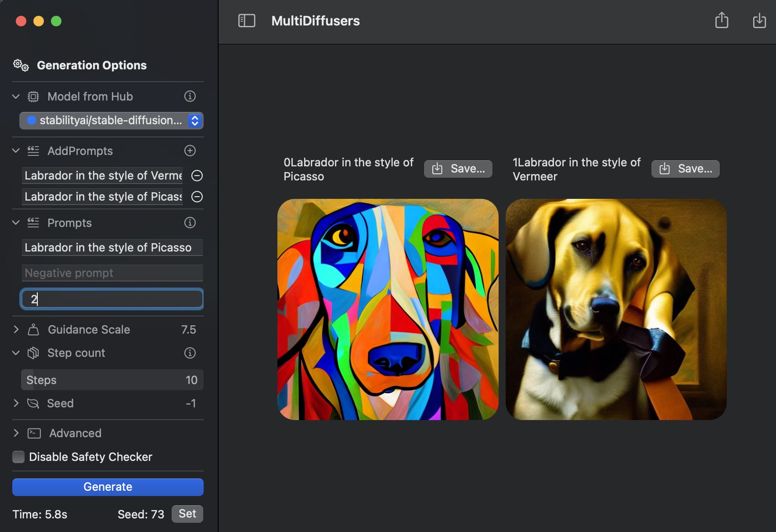
Task: Click the MultiDiffusers window title
Action: click(x=316, y=21)
